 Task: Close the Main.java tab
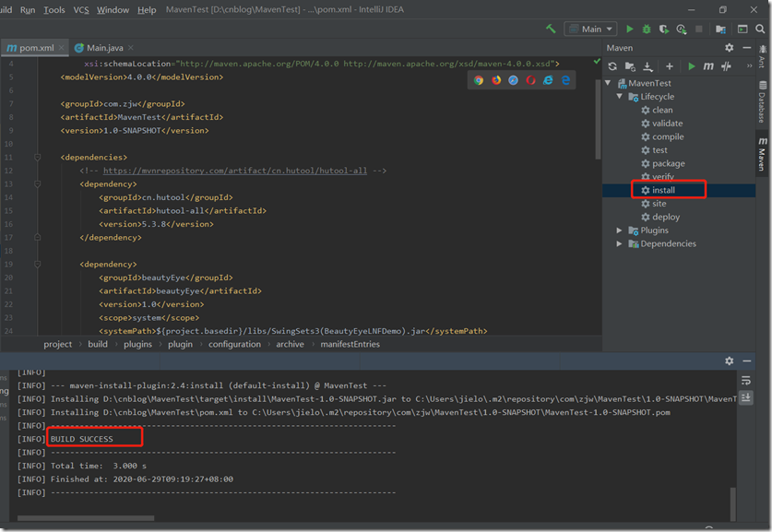(x=130, y=48)
